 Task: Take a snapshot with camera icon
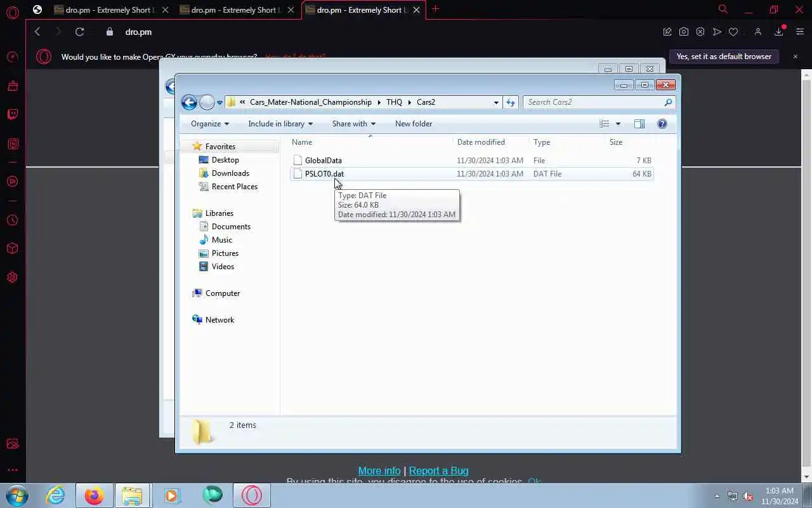click(684, 32)
